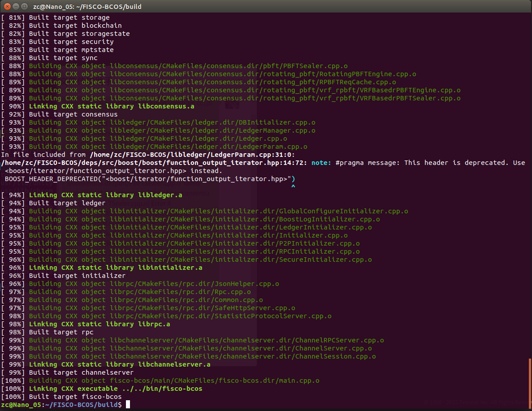The image size is (532, 411).
Task: Close the terminal window
Action: tap(7, 6)
